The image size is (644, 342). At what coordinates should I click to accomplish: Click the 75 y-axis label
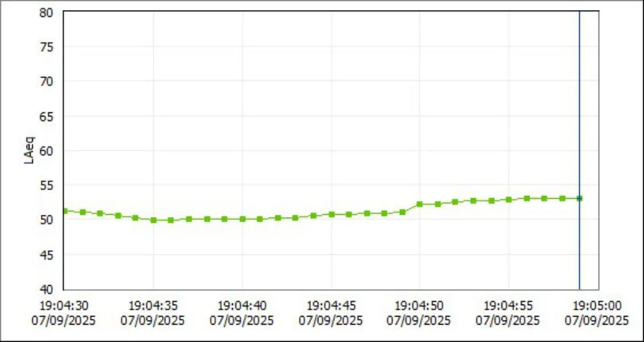click(x=46, y=48)
